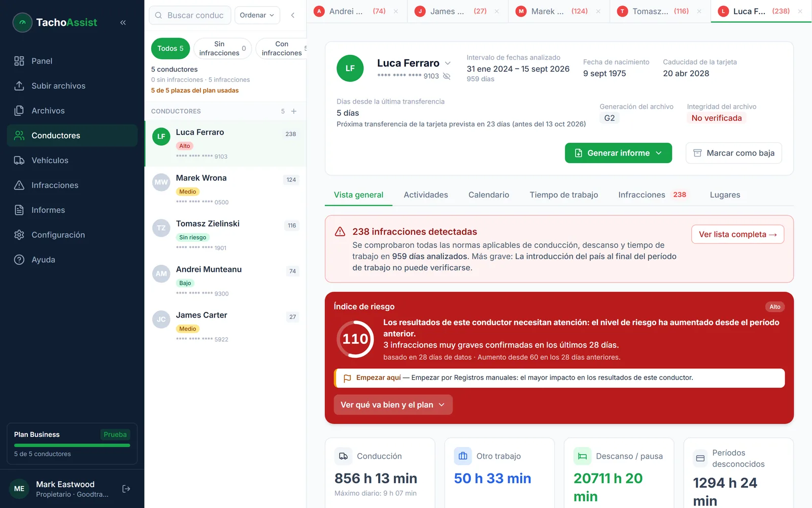
Task: Expand Ver qué va bien y el plan
Action: click(393, 405)
